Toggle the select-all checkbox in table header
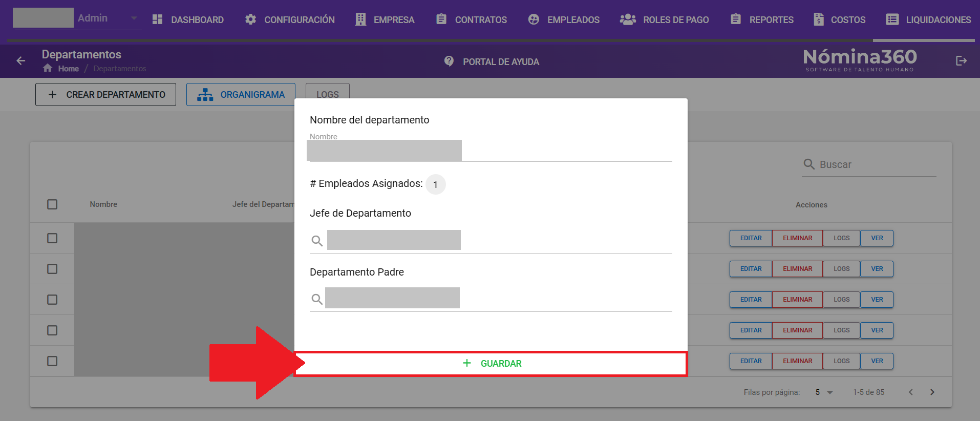This screenshot has height=421, width=980. click(52, 204)
